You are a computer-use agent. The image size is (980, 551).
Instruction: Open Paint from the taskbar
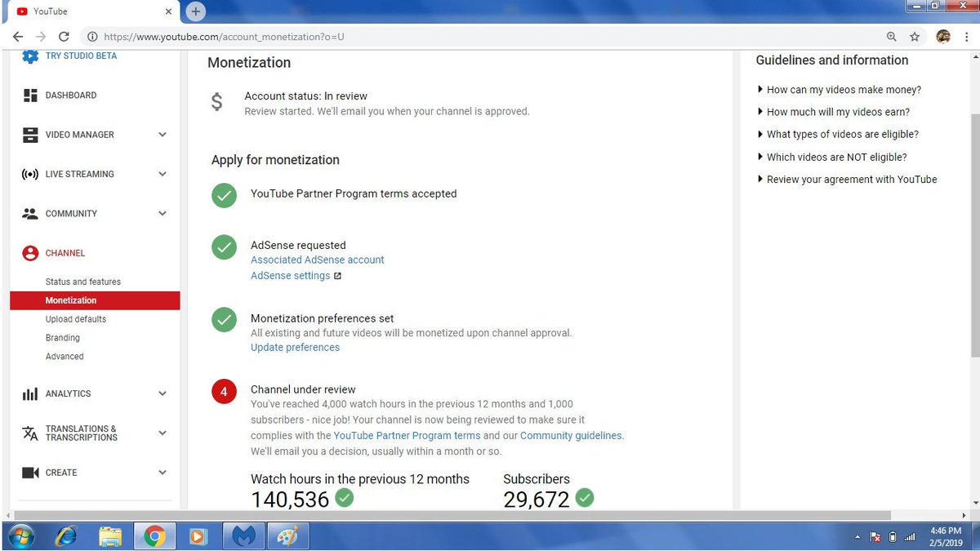(287, 536)
